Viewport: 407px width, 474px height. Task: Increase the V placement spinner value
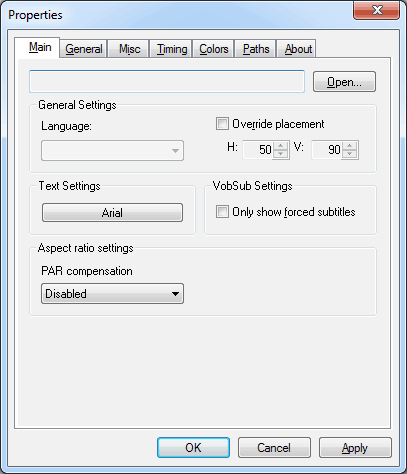point(350,146)
